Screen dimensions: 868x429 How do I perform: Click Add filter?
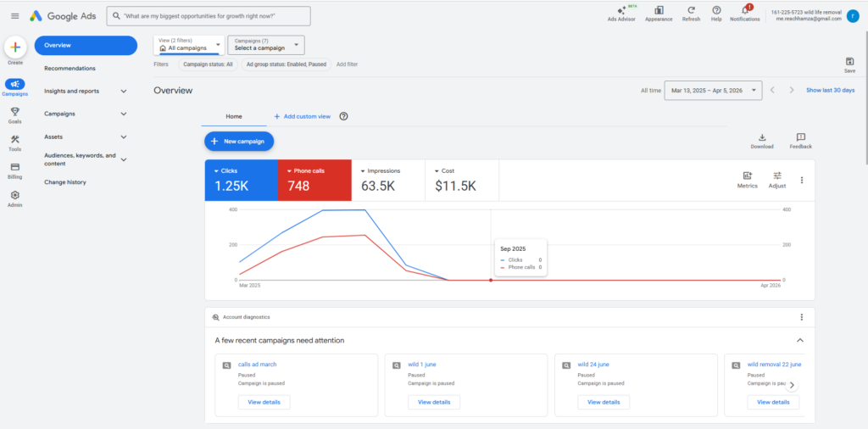click(x=347, y=64)
